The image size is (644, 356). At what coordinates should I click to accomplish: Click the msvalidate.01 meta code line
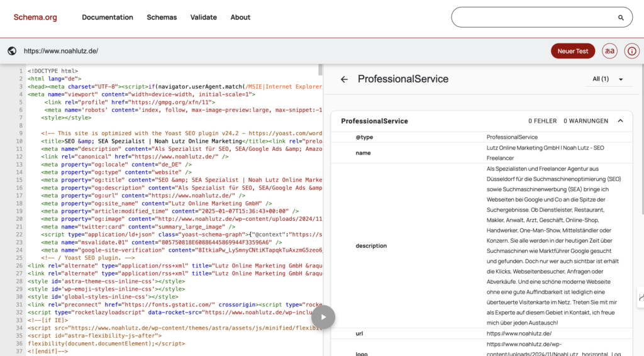162,242
